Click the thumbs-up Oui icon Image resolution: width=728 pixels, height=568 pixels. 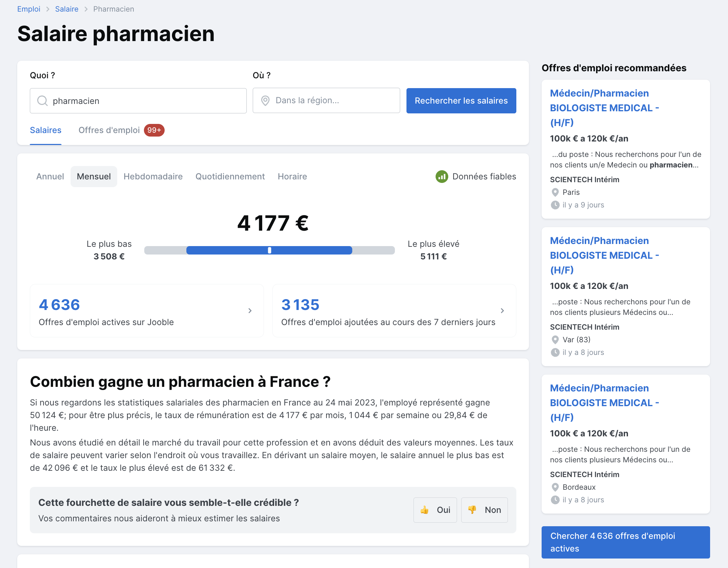(x=424, y=510)
